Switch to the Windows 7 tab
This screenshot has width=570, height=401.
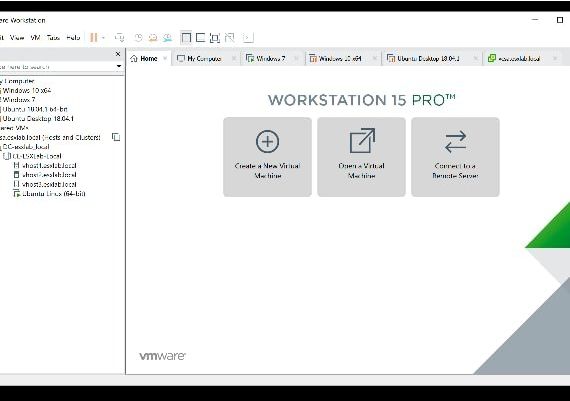[271, 59]
